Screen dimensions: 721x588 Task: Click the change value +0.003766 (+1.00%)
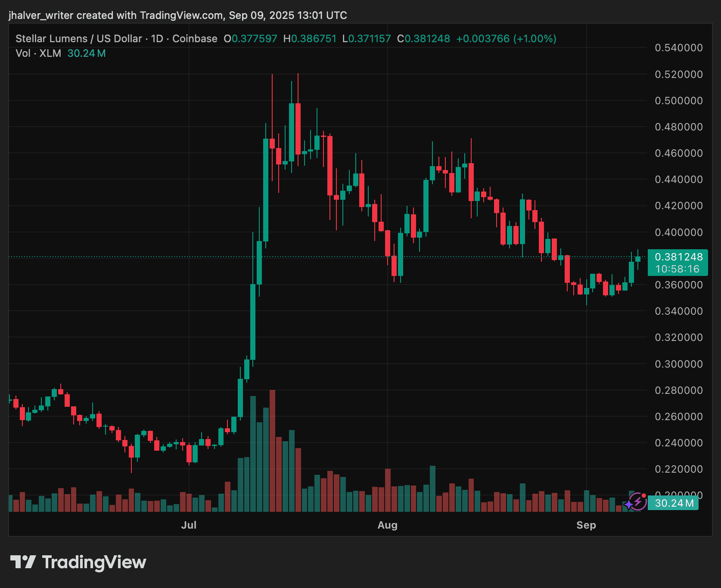pyautogui.click(x=506, y=39)
